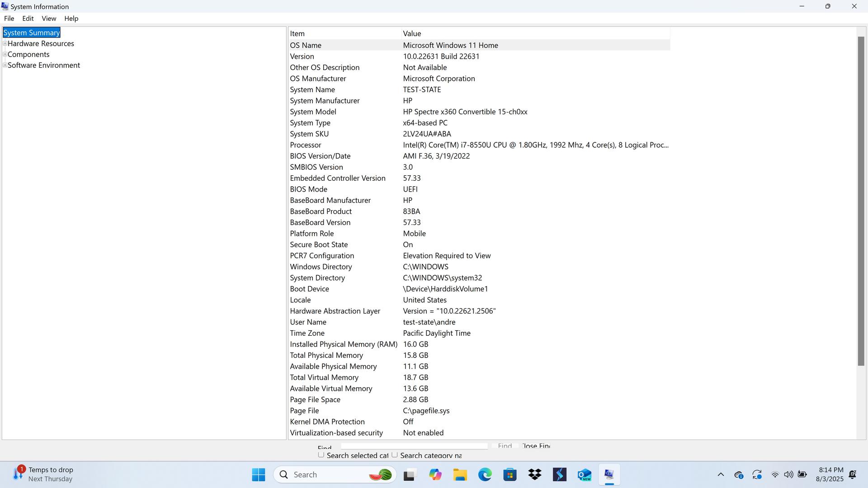This screenshot has width=868, height=488.
Task: Click the vertical scrollbar thumb
Action: coord(861,201)
